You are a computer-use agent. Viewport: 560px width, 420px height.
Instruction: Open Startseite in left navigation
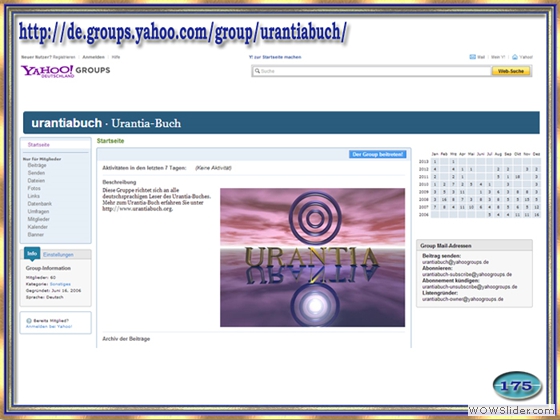[39, 145]
